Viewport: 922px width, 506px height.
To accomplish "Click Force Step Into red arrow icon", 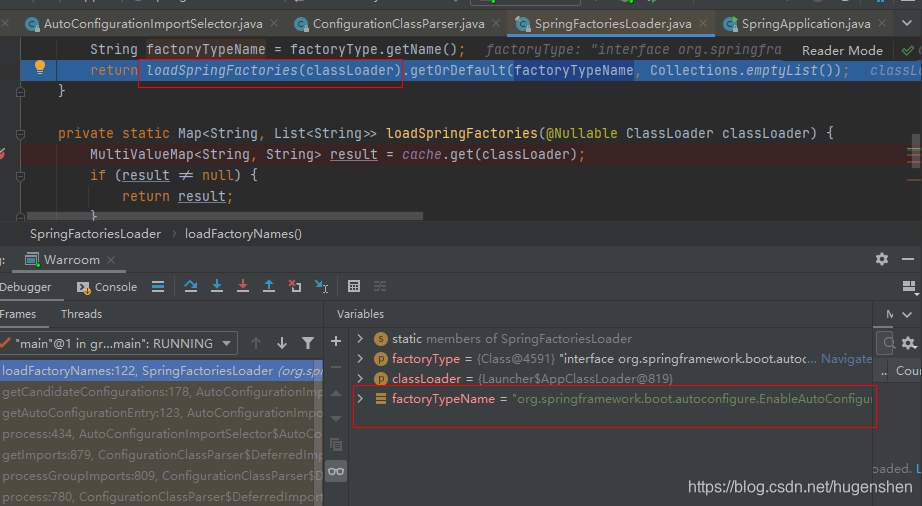I will (243, 286).
